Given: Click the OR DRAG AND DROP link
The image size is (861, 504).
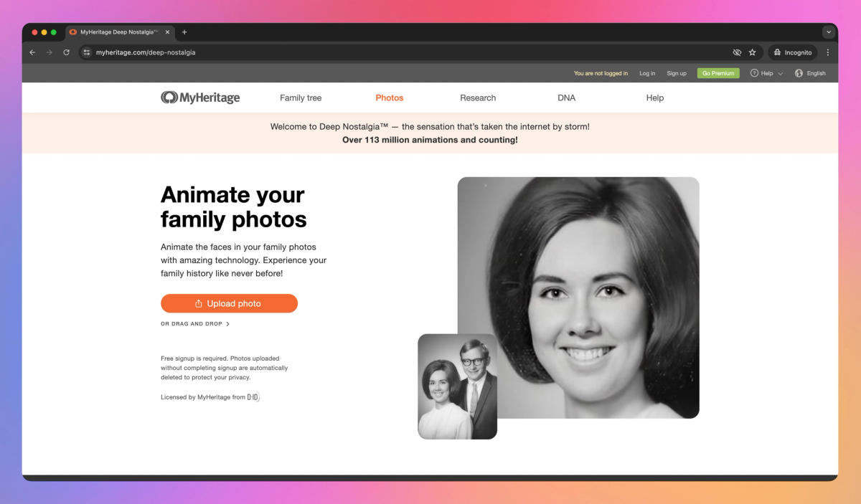Looking at the screenshot, I should click(195, 324).
